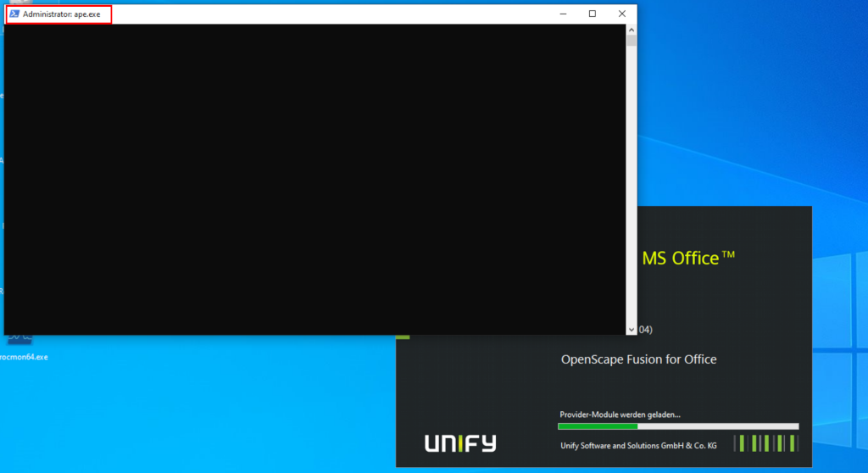Image resolution: width=868 pixels, height=473 pixels.
Task: Click "Unify Software and Solutions GmbH" copyright text
Action: click(637, 446)
